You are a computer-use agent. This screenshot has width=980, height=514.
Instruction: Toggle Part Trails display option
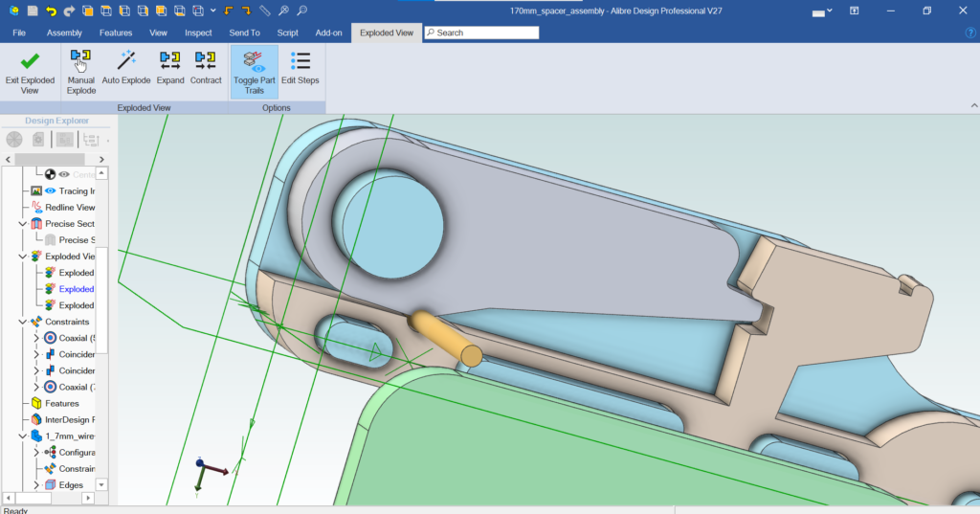click(x=255, y=71)
